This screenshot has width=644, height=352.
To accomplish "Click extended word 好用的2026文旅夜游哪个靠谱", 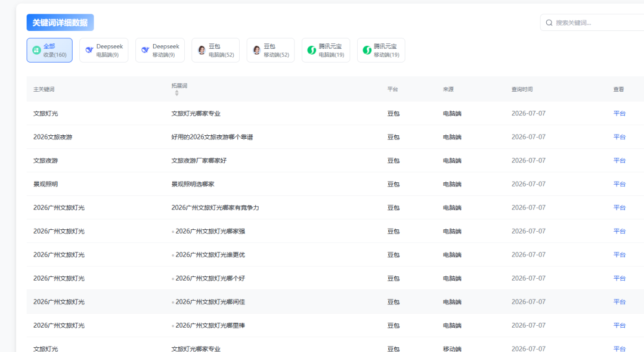I will tap(212, 137).
